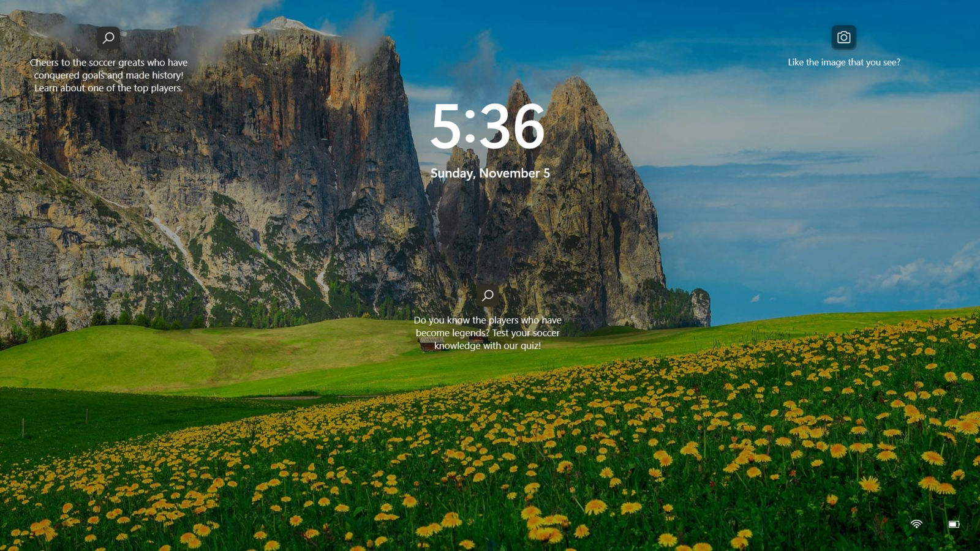
Task: Check the battery status icon
Action: click(954, 524)
